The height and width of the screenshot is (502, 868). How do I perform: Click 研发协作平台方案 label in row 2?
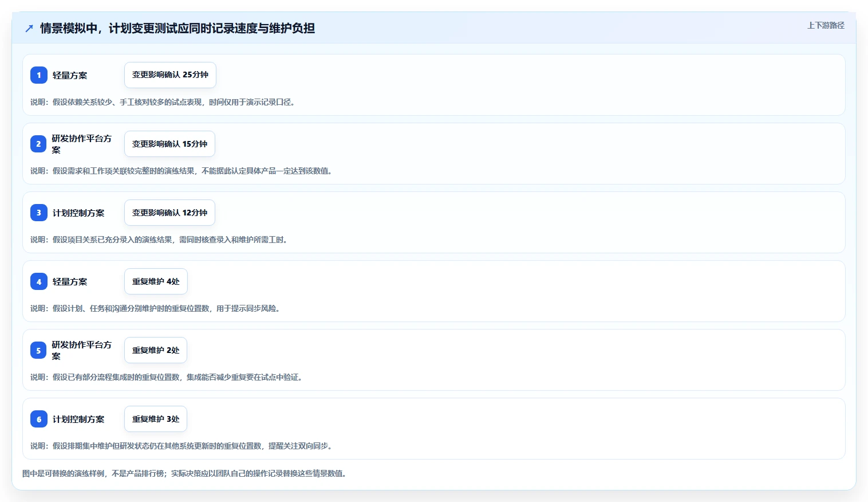point(82,144)
